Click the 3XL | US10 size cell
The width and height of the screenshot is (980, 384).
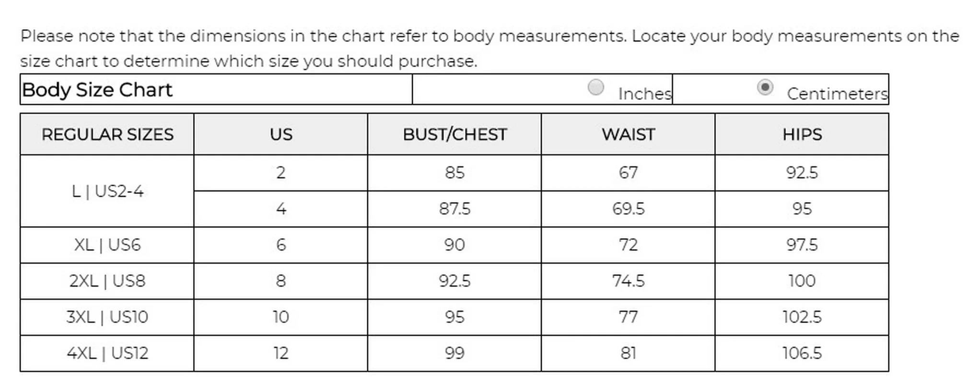(107, 317)
